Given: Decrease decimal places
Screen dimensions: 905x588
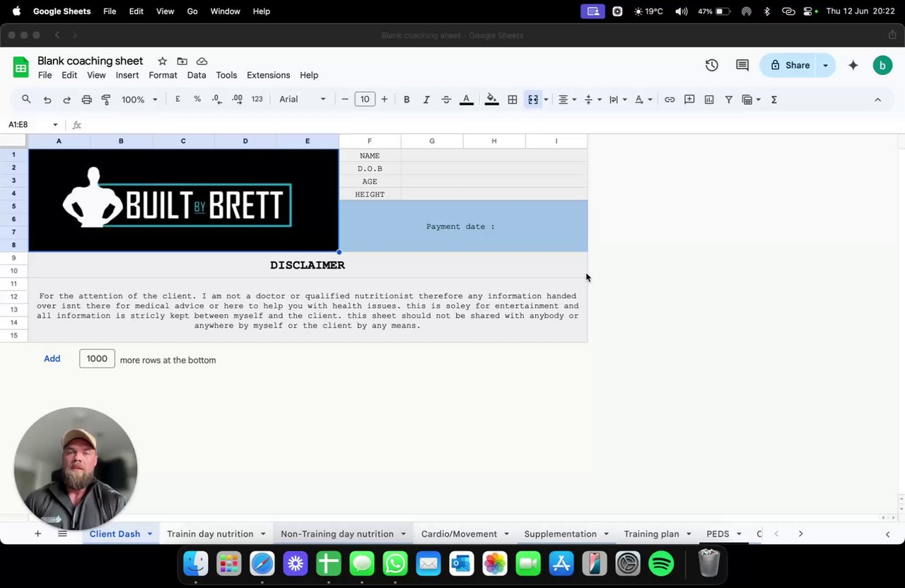Looking at the screenshot, I should [x=217, y=100].
